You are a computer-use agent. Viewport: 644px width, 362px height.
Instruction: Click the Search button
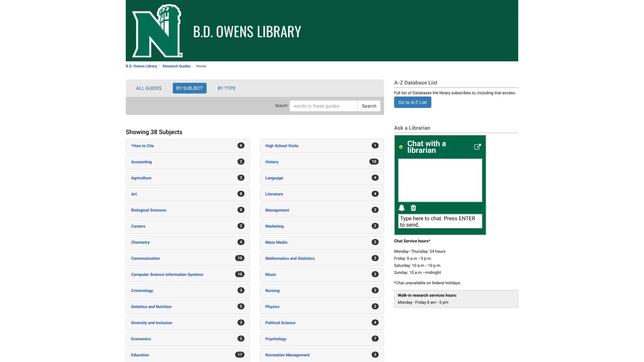[369, 106]
